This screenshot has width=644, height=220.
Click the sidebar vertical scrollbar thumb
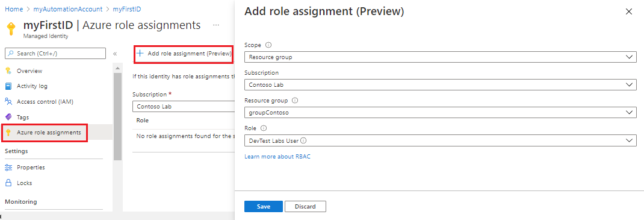pos(117,116)
